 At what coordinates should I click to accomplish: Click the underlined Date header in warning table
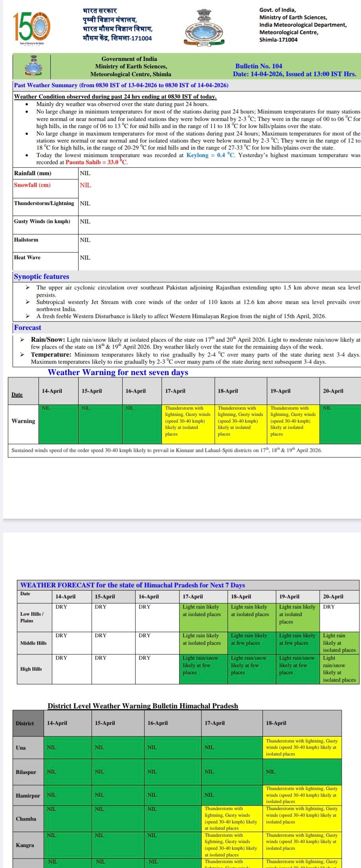click(17, 395)
